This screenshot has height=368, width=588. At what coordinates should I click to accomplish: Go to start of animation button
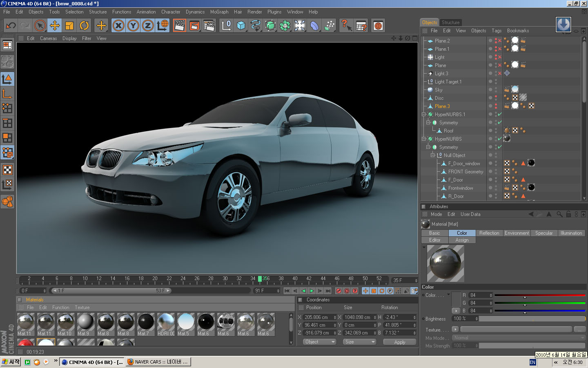[x=287, y=291]
